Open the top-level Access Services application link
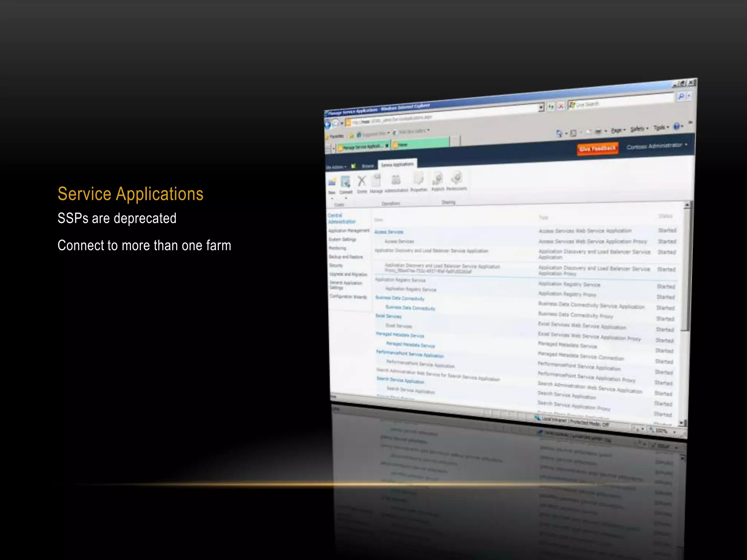The width and height of the screenshot is (747, 560). (389, 232)
